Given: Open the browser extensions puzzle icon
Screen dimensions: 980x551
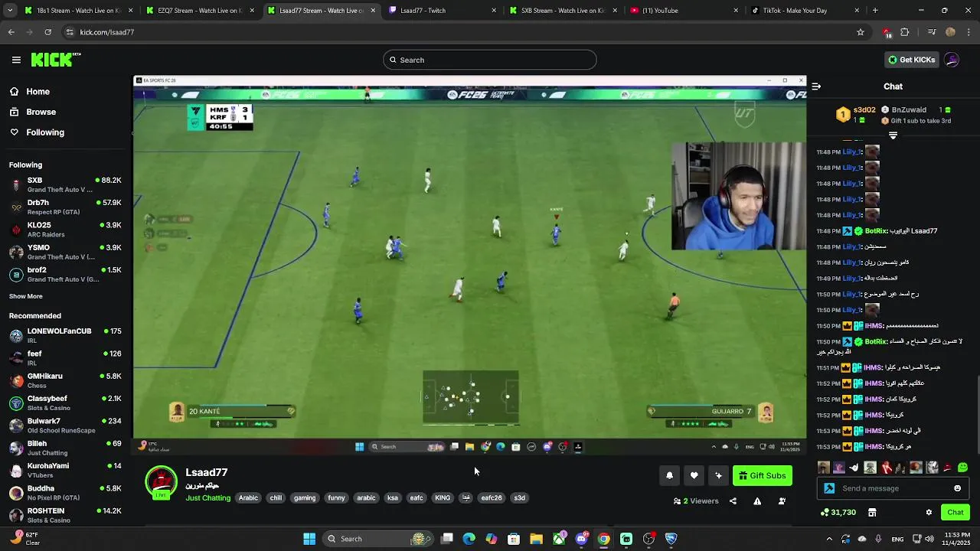Looking at the screenshot, I should [x=905, y=32].
